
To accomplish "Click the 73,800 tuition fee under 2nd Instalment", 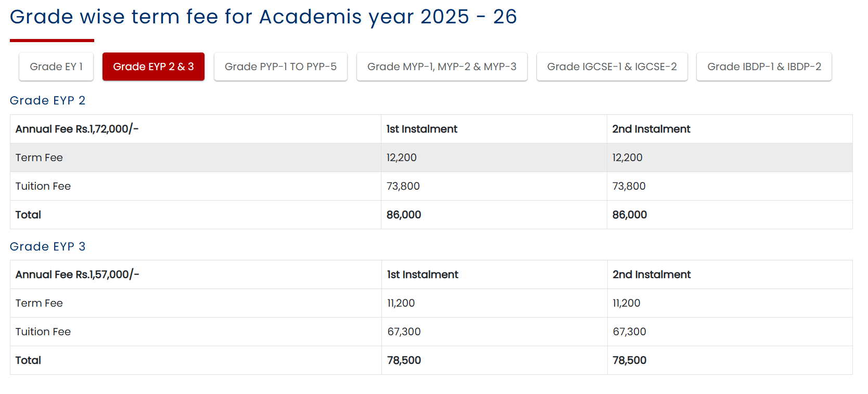I will (x=629, y=186).
